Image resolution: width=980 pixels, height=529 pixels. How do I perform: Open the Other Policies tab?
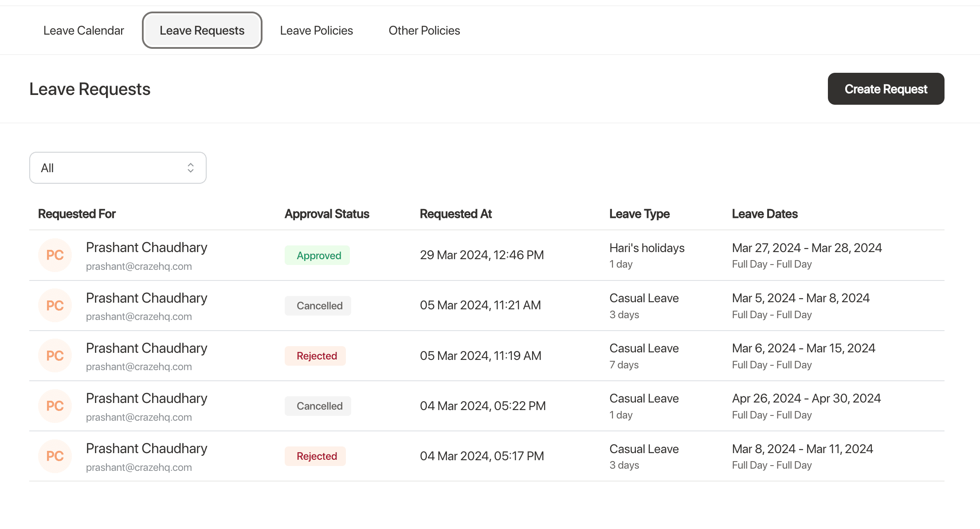(424, 30)
